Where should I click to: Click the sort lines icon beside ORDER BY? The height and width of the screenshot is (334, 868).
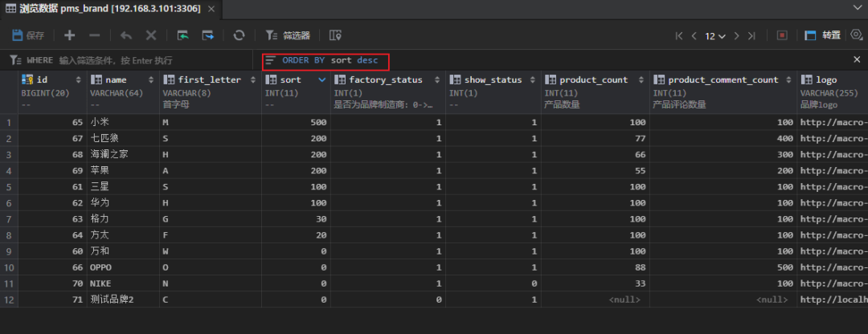[x=270, y=59]
